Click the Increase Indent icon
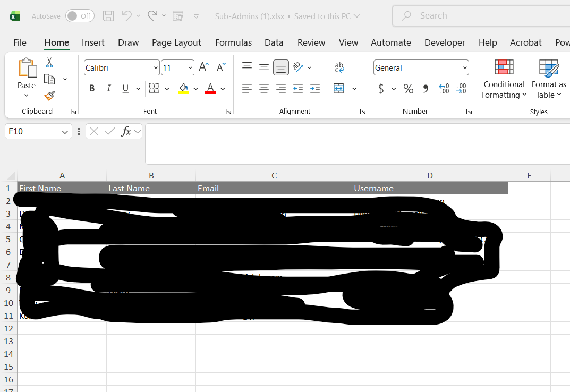 click(x=315, y=89)
